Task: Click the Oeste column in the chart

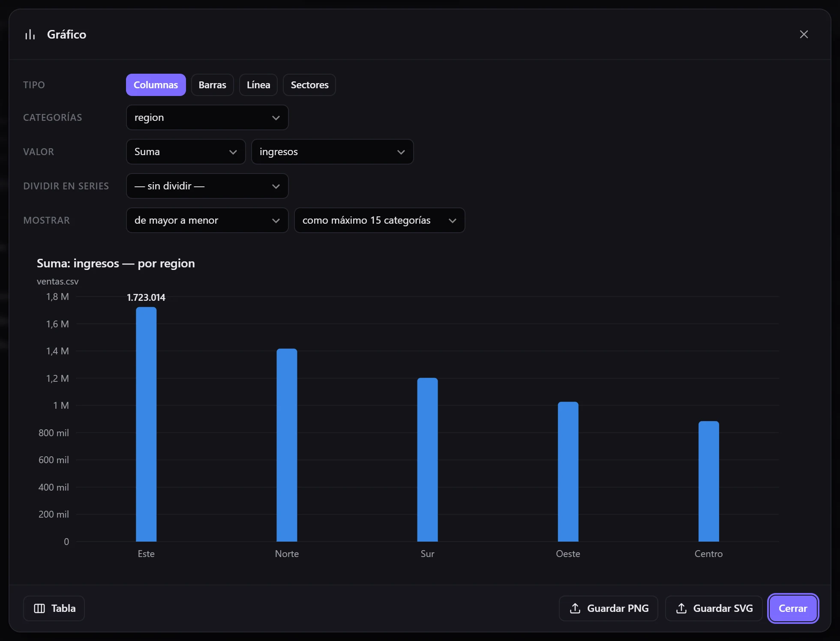Action: 568,472
